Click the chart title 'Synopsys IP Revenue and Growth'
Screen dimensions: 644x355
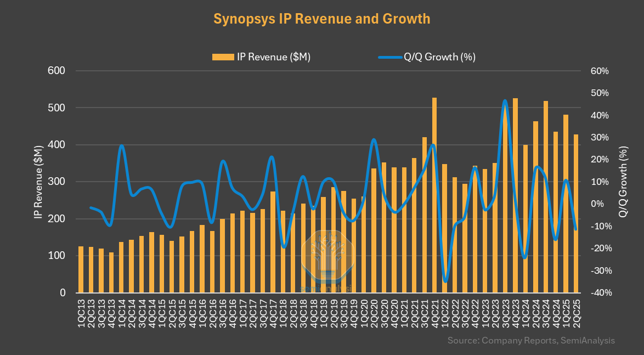321,19
